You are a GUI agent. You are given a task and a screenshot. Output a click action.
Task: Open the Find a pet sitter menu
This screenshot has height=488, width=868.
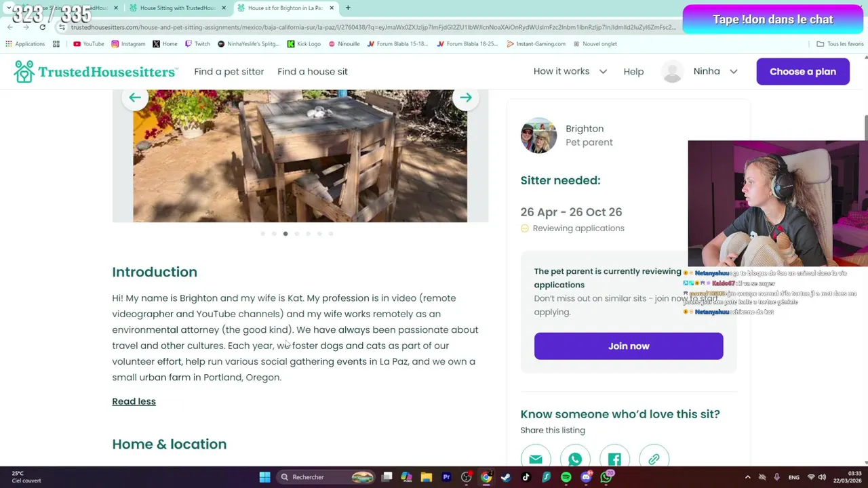[x=229, y=71]
